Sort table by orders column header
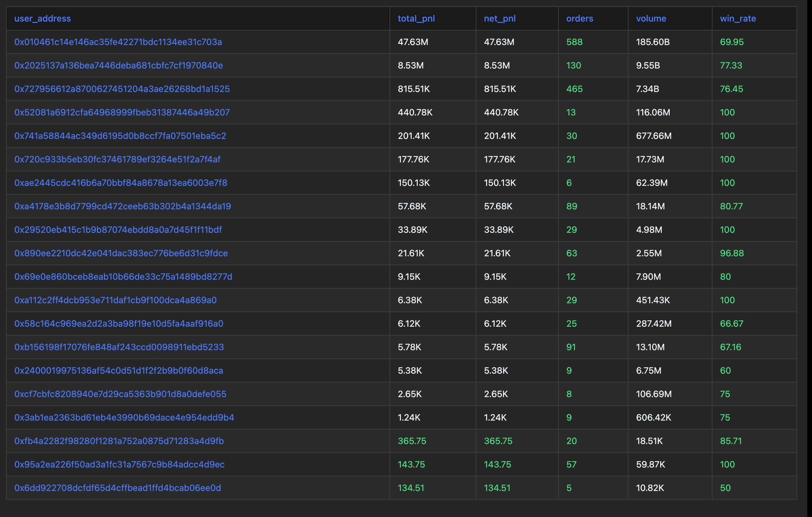Image resolution: width=812 pixels, height=517 pixels. coord(579,19)
